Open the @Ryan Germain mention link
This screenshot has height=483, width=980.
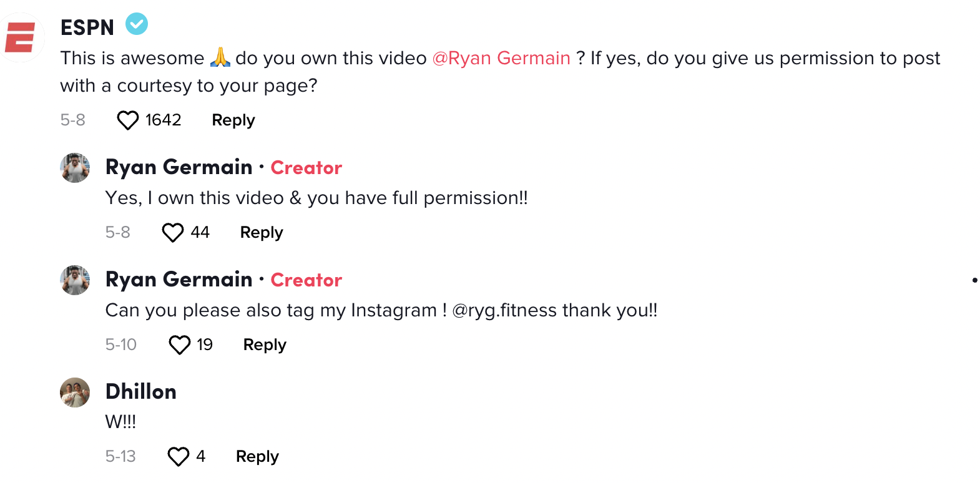pos(501,58)
